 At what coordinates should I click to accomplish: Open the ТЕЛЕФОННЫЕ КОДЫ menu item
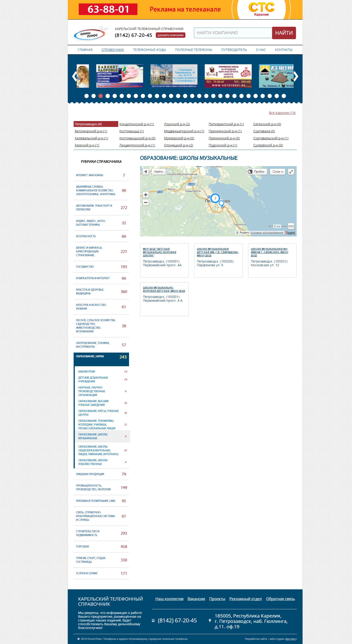pos(149,50)
